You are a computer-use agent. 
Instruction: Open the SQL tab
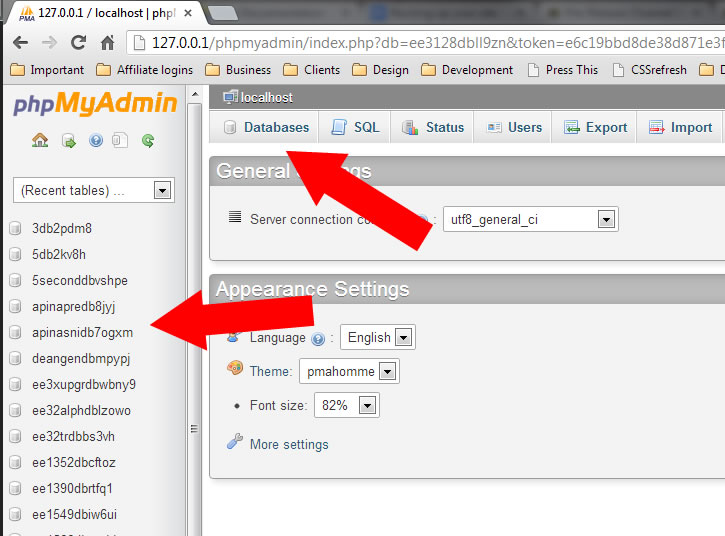click(x=355, y=127)
